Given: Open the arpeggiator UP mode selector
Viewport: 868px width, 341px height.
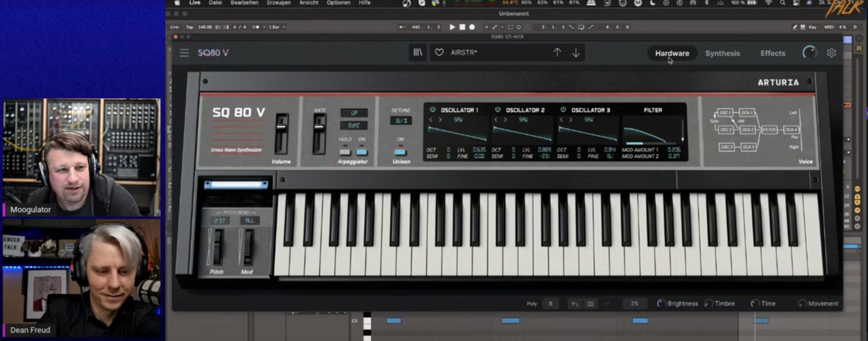Looking at the screenshot, I should click(x=354, y=113).
